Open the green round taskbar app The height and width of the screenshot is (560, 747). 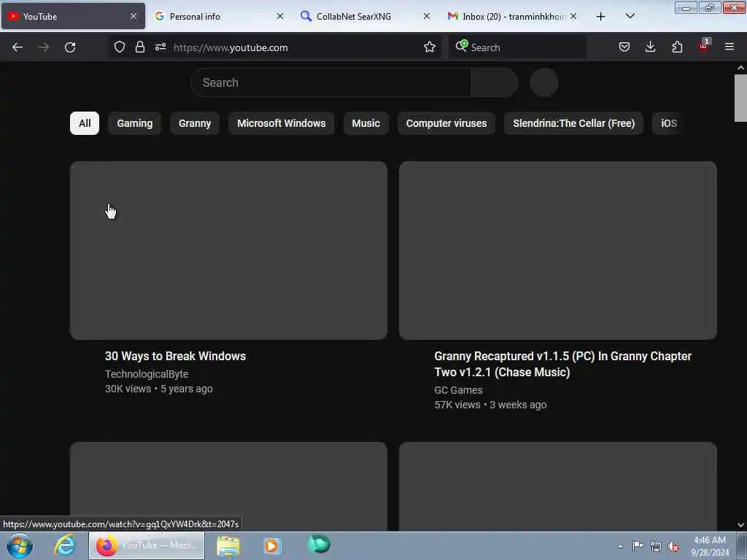coord(319,544)
